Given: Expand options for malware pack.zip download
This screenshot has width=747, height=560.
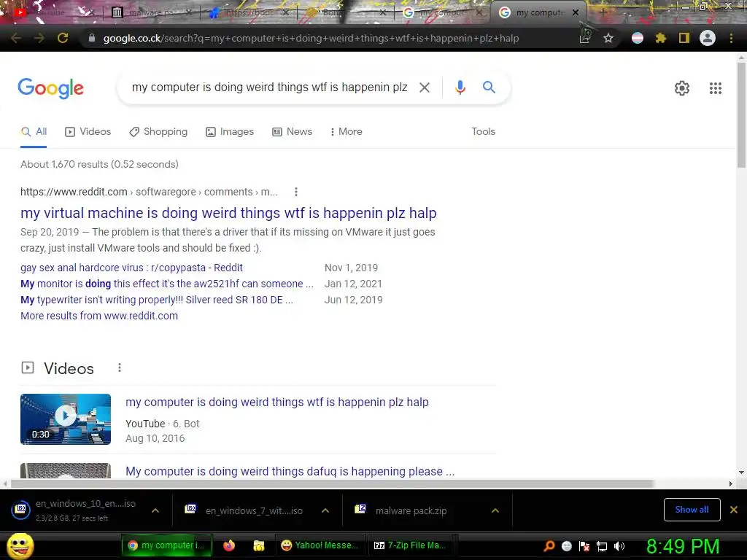Looking at the screenshot, I should [x=495, y=510].
